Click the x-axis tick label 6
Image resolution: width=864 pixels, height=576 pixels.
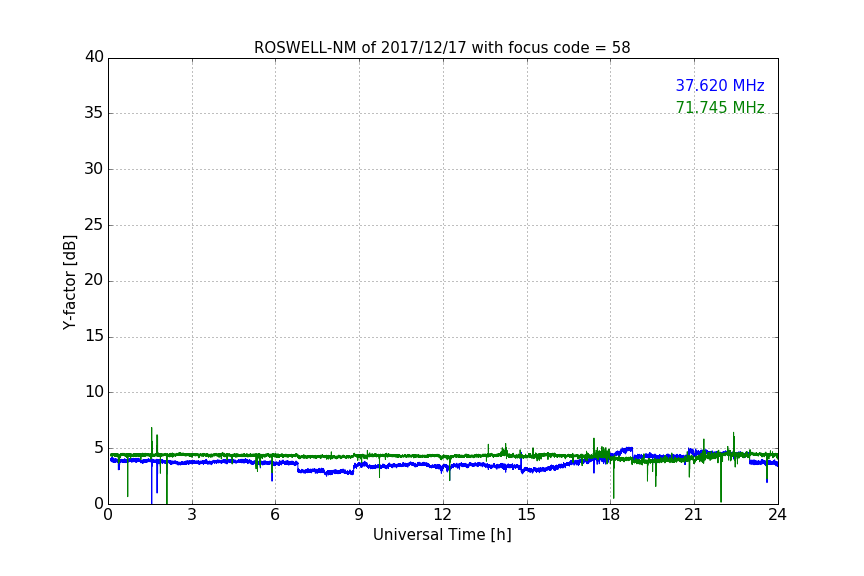tap(275, 515)
